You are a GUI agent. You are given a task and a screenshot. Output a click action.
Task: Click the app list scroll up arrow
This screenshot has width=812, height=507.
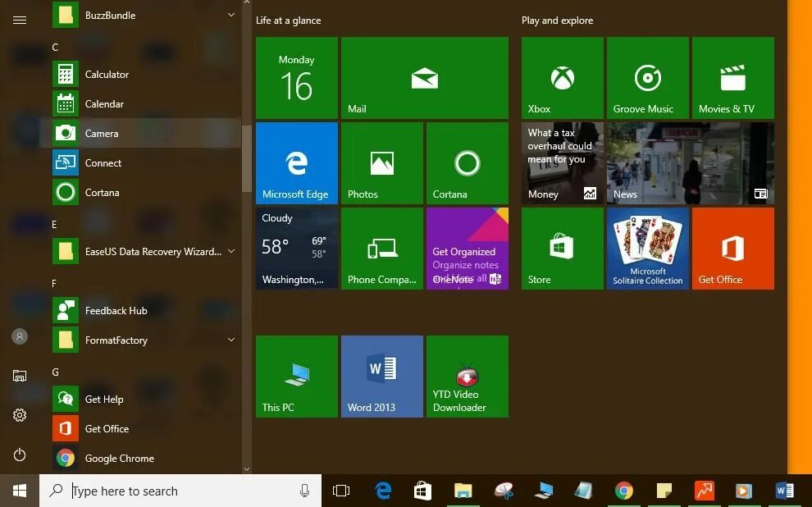247,2
